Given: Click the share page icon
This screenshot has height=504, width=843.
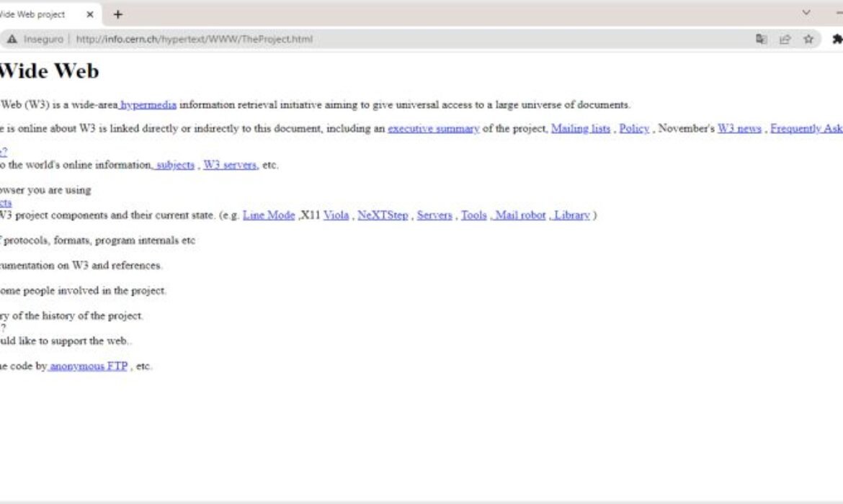Looking at the screenshot, I should (x=785, y=39).
